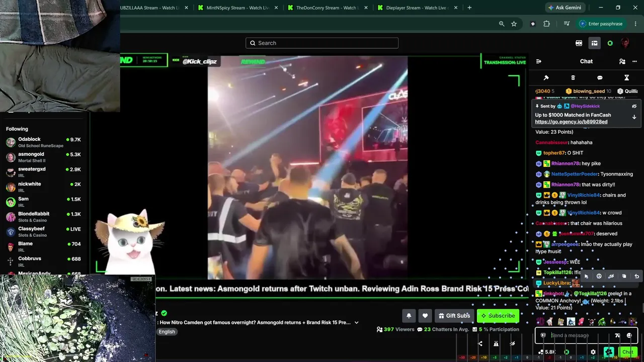
Task: Click the clock timeout icon in message toolbar
Action: (599, 276)
